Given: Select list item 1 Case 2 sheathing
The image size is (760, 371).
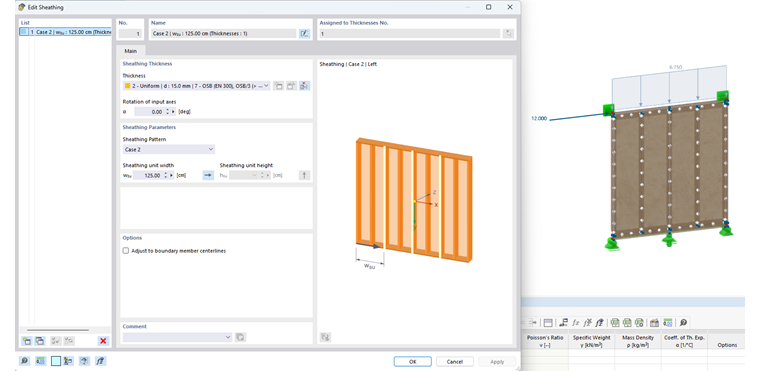Looking at the screenshot, I should (x=65, y=32).
